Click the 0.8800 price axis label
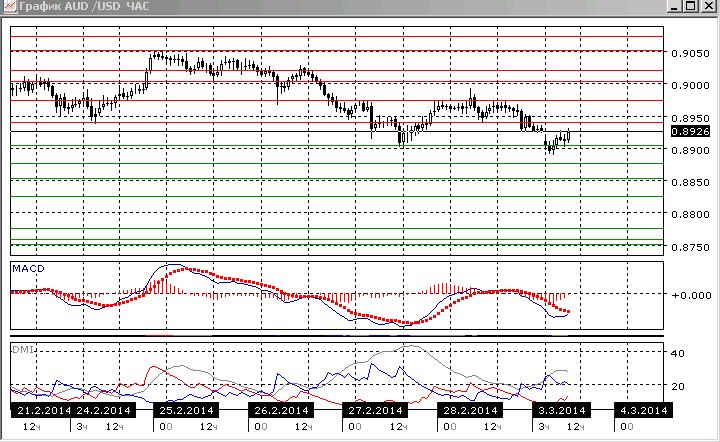 point(690,214)
